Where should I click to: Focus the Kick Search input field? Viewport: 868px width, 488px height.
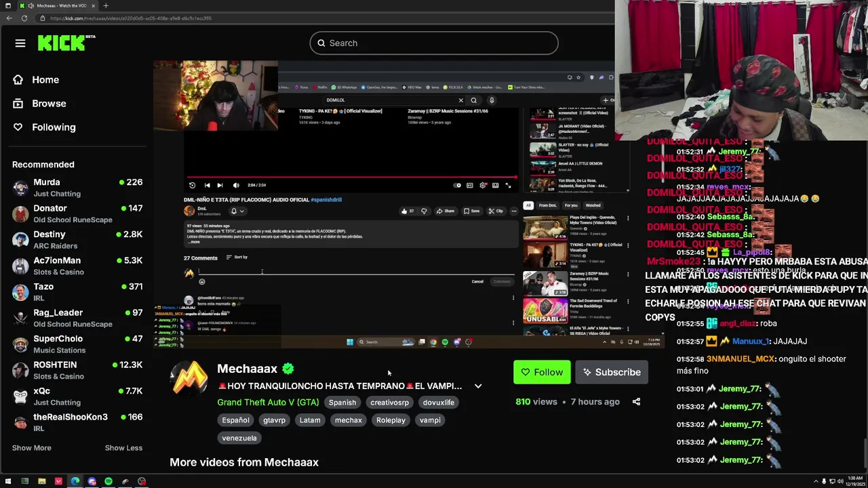point(434,43)
